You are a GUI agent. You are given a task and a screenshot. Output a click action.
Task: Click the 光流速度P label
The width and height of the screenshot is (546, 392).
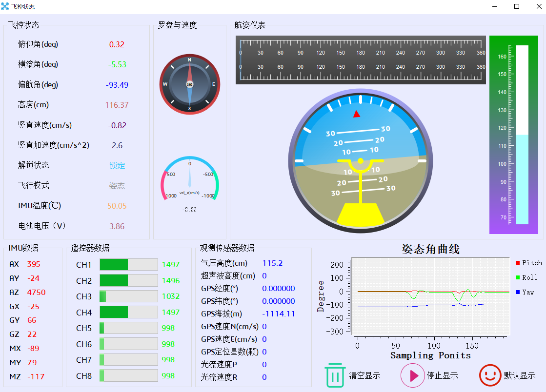[x=219, y=365]
